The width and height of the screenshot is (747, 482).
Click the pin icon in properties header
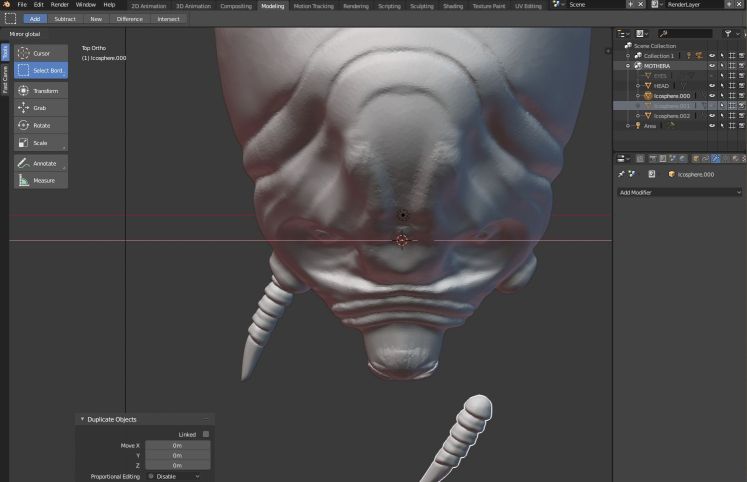pos(621,174)
